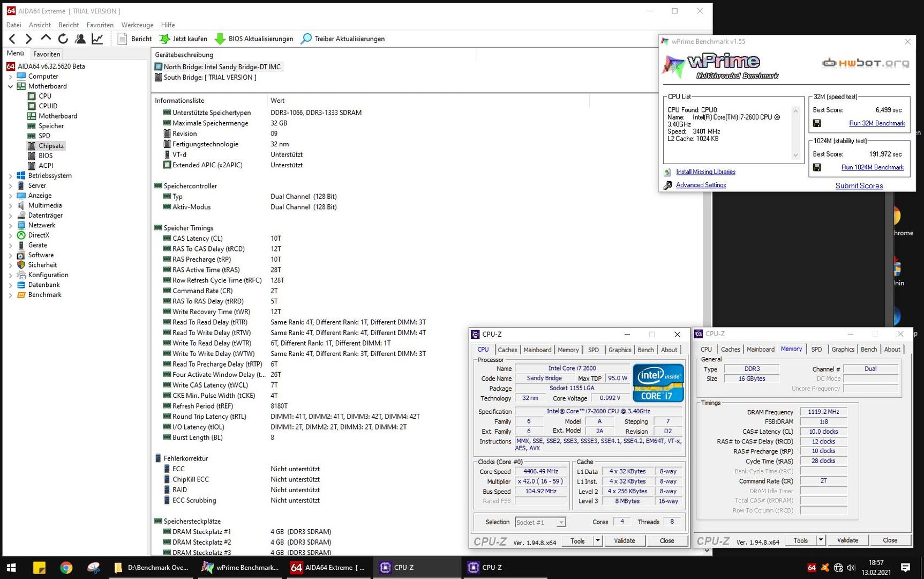Screen dimensions: 924x579
Task: Open Graphics tab in right CPU-Z window
Action: click(x=843, y=349)
